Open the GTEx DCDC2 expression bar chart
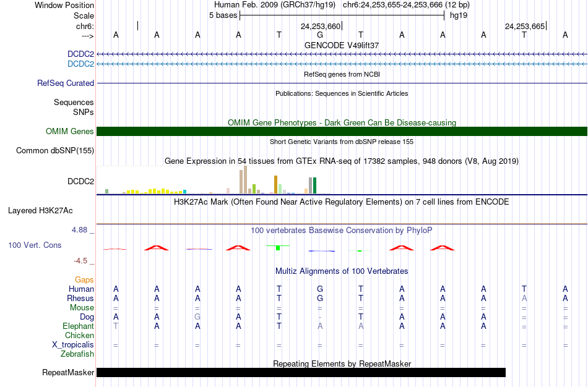 [x=214, y=180]
